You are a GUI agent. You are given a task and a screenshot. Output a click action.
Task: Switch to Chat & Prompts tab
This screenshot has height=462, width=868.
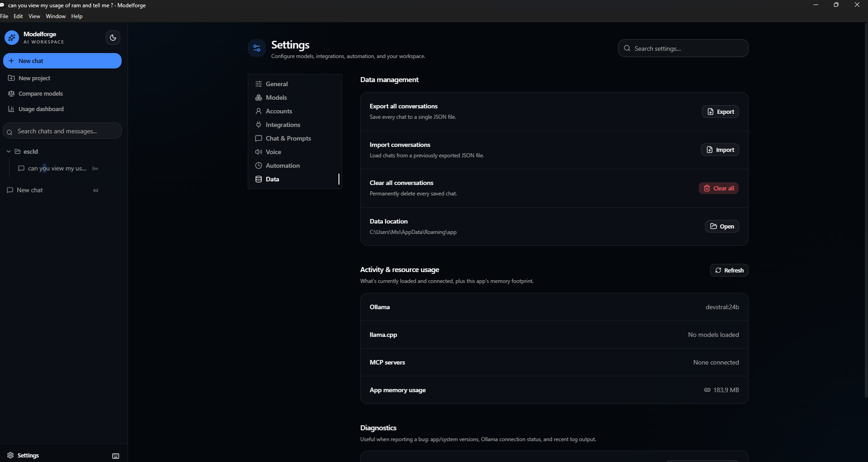click(294, 138)
